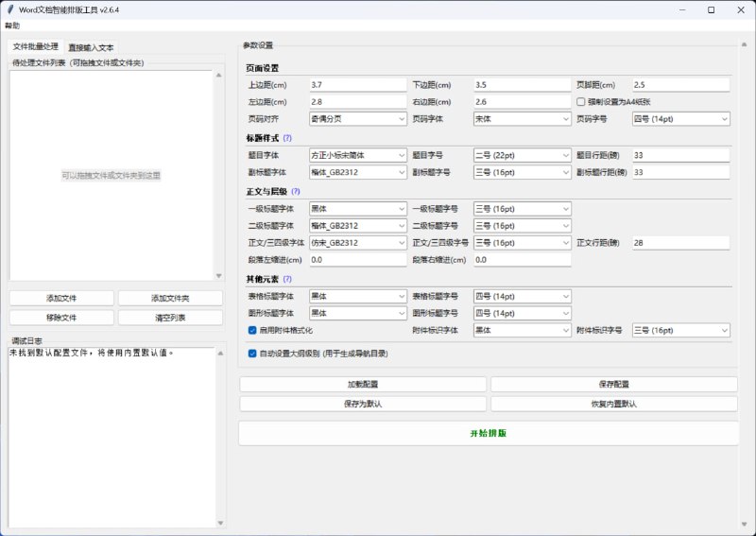Image resolution: width=756 pixels, height=536 pixels.
Task: Click the 调试日志 scrollbar up arrow
Action: 220,354
